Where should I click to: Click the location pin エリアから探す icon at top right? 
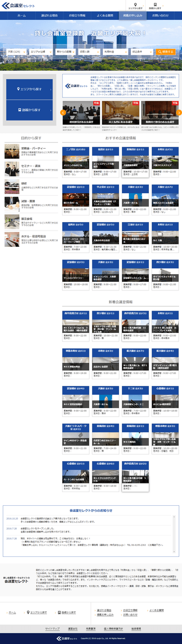coord(135,6)
